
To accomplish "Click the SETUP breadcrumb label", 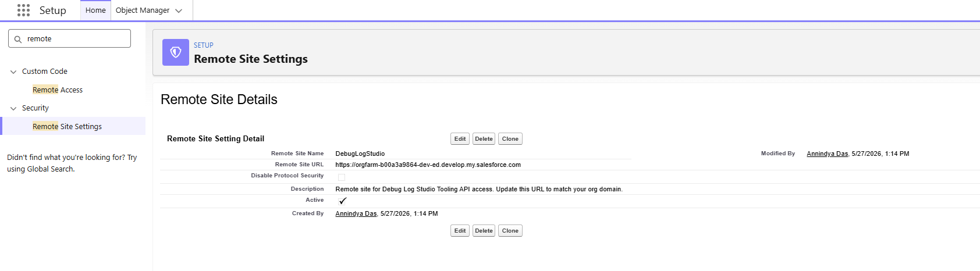I will (204, 45).
